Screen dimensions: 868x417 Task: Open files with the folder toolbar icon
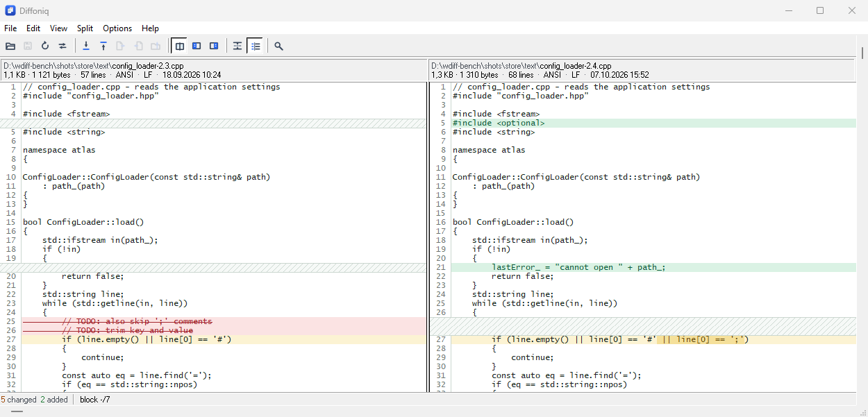pos(10,46)
